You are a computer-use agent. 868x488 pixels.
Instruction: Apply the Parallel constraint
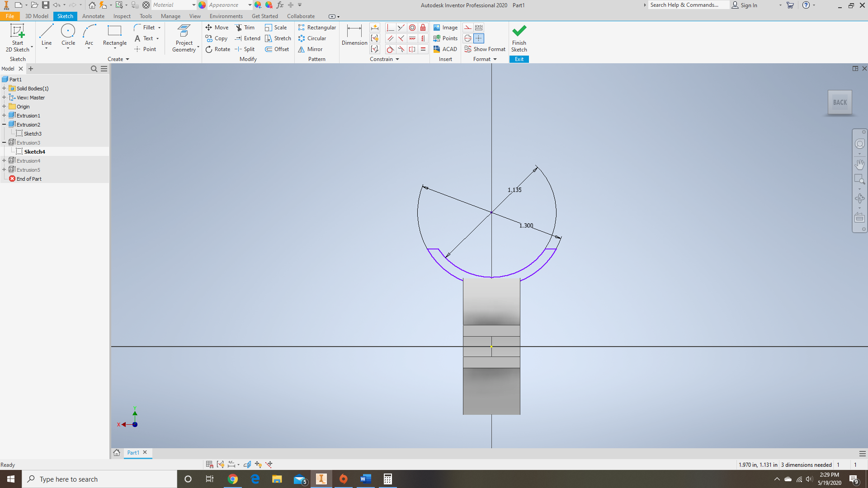point(390,38)
